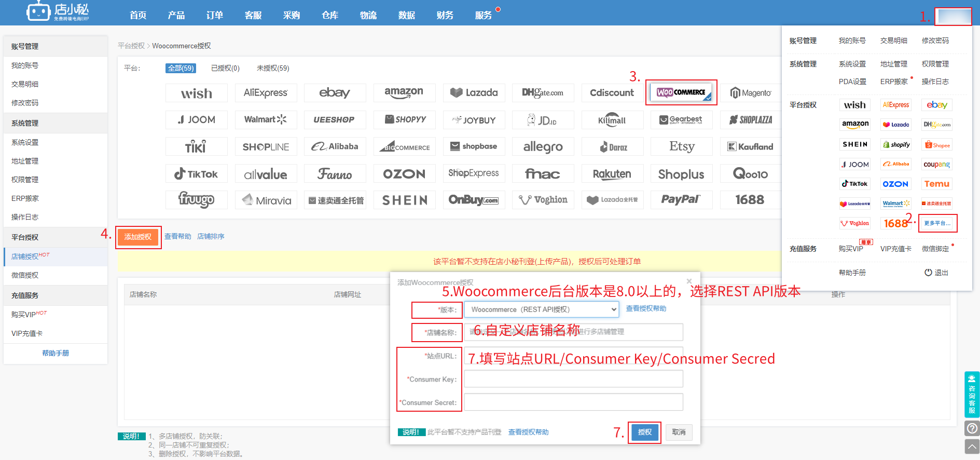Click 退出 to log out
This screenshot has height=460, width=980.
tap(936, 273)
